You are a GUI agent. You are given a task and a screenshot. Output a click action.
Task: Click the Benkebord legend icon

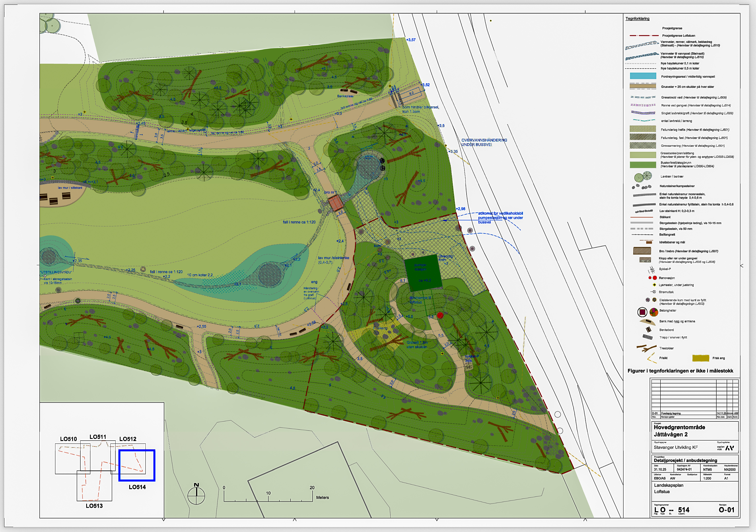648,330
